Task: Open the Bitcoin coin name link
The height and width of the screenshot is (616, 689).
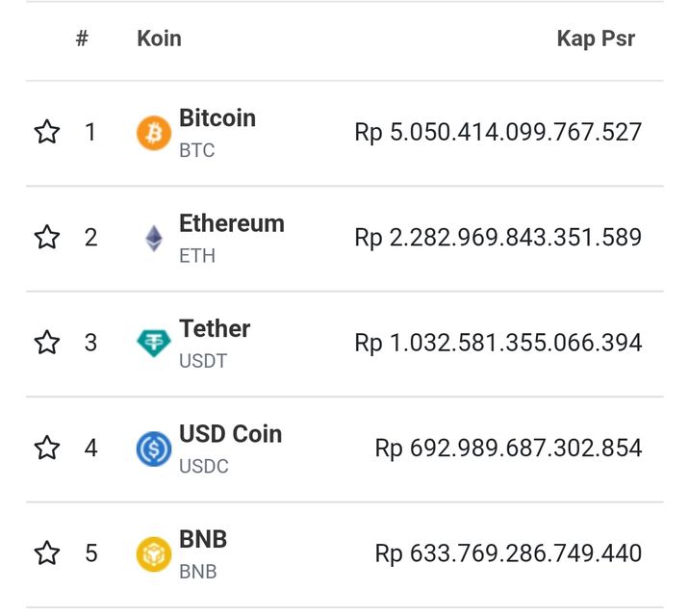Action: pos(217,118)
